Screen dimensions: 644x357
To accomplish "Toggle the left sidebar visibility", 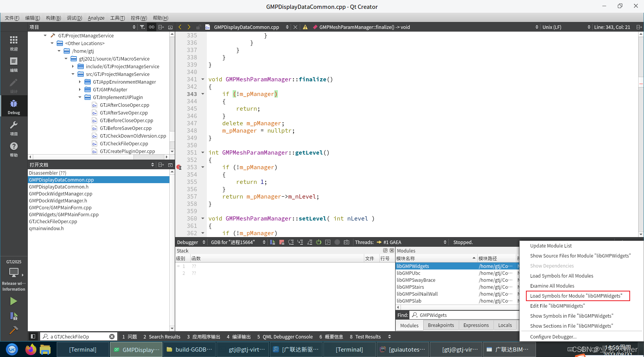I will (33, 337).
